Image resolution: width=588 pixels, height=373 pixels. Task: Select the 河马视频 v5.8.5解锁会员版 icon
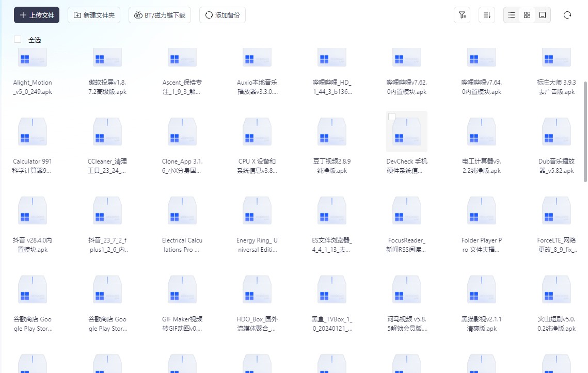[407, 290]
